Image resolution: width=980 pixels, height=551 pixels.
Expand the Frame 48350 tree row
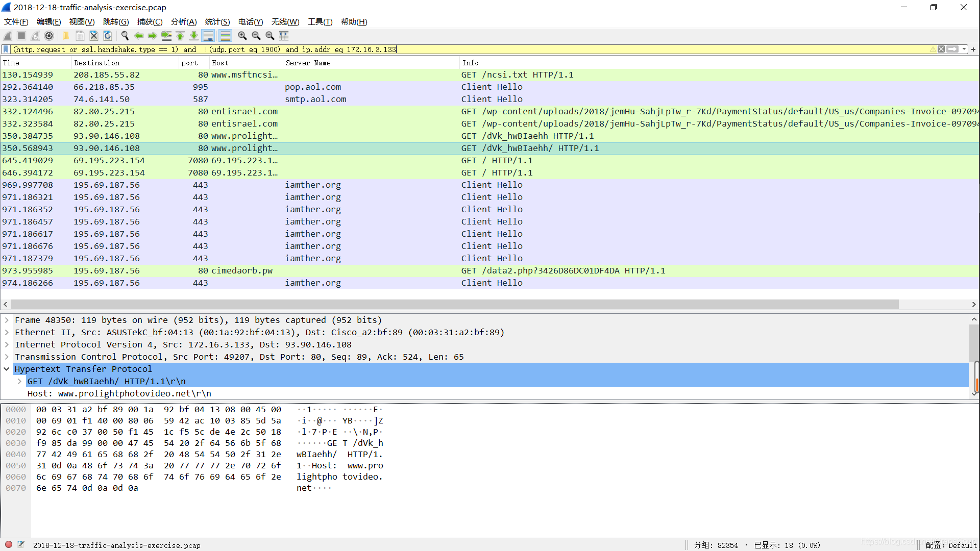[7, 320]
